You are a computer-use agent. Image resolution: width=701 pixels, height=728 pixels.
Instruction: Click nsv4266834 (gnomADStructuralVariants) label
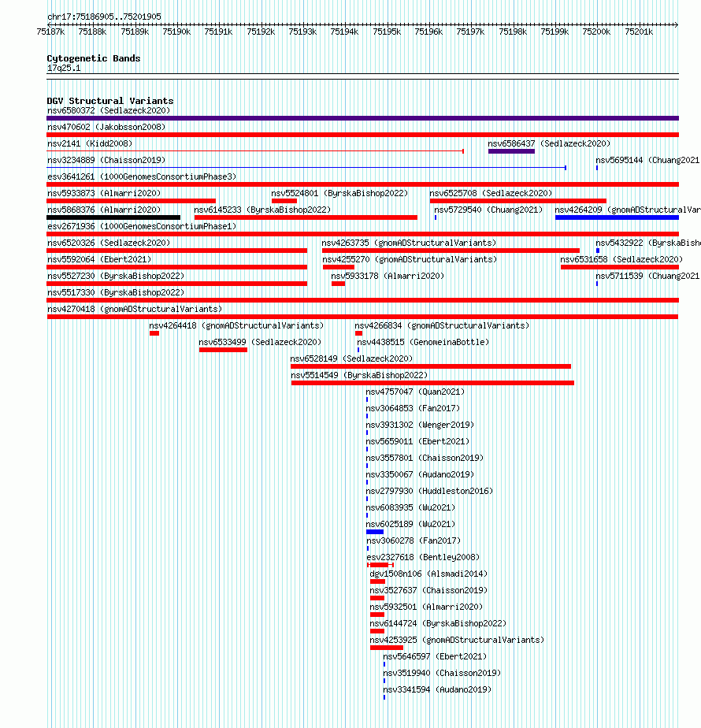[442, 326]
